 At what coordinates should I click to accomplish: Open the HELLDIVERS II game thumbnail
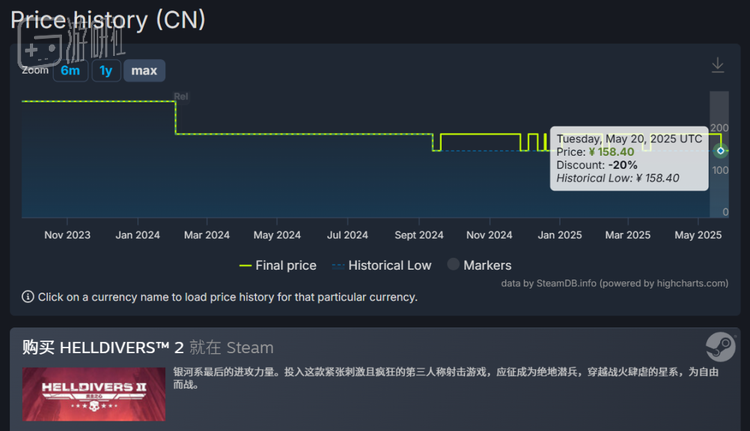pos(94,394)
